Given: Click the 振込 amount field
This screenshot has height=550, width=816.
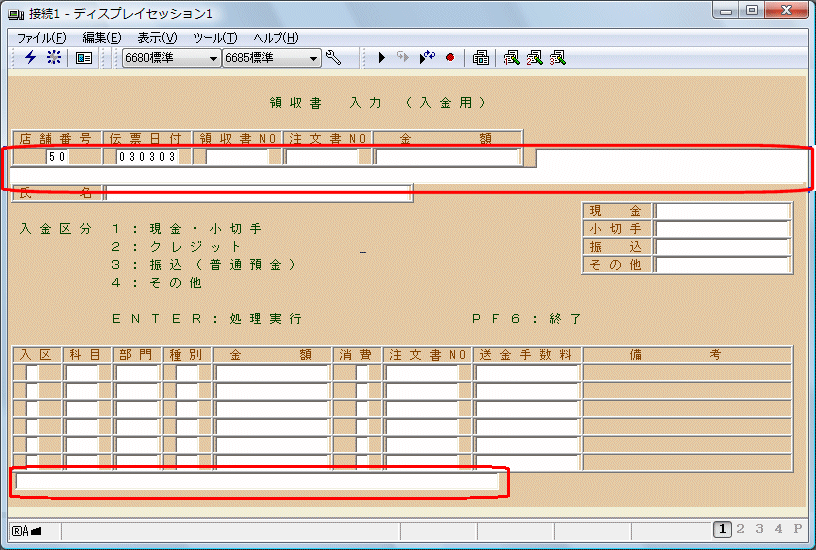Looking at the screenshot, I should click(722, 247).
